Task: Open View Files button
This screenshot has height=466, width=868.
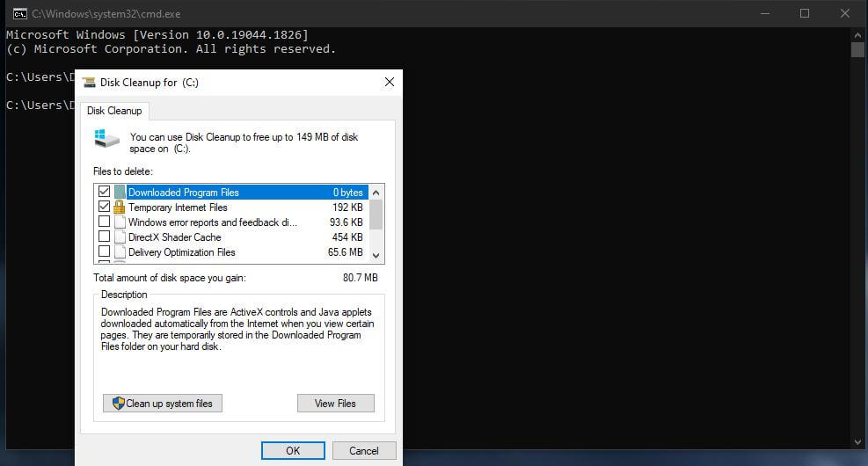Action: [335, 404]
